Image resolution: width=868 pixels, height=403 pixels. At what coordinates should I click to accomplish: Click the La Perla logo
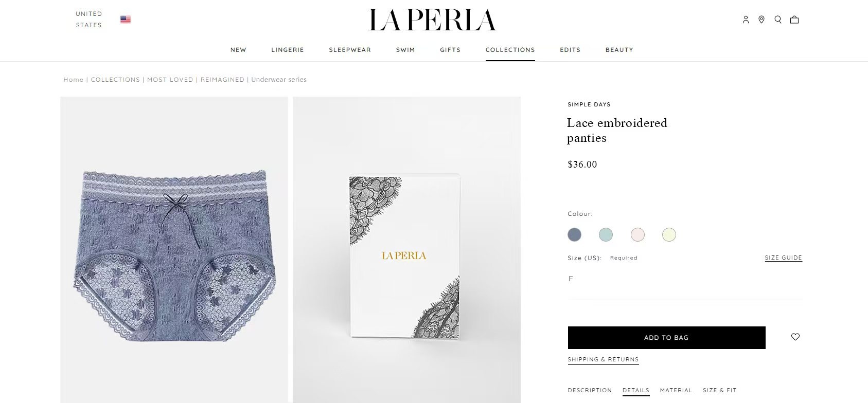[x=433, y=20]
